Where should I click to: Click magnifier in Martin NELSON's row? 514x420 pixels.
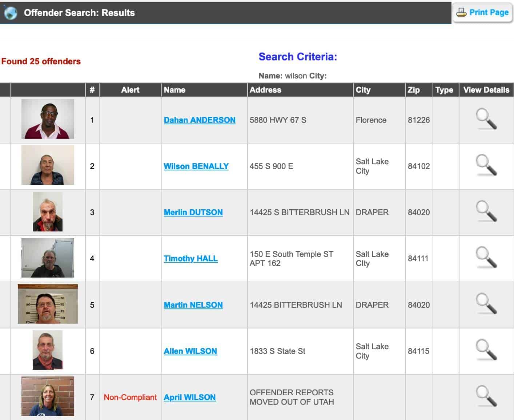click(486, 304)
